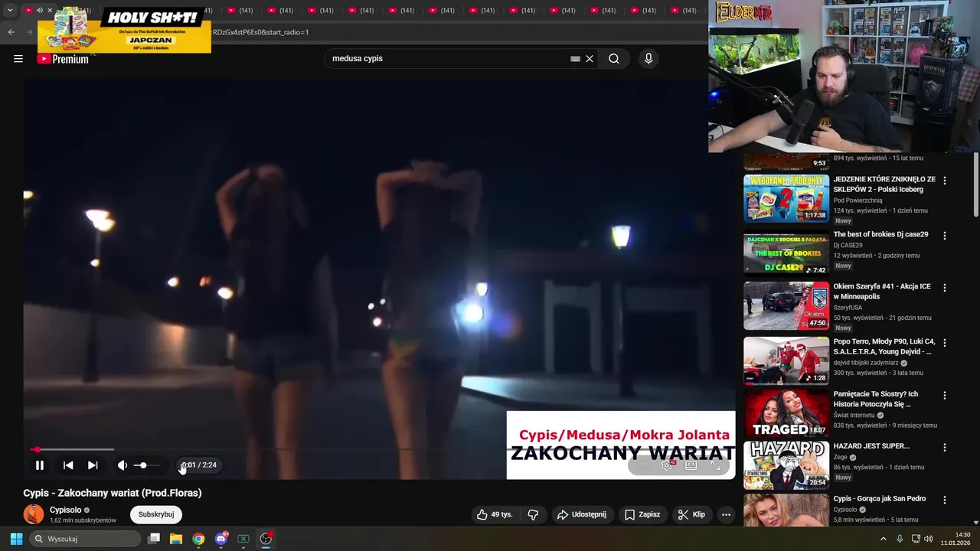The image size is (980, 551).
Task: Click the 'HOLY SH*T! JAPCZAN' banner ad
Action: click(x=124, y=30)
